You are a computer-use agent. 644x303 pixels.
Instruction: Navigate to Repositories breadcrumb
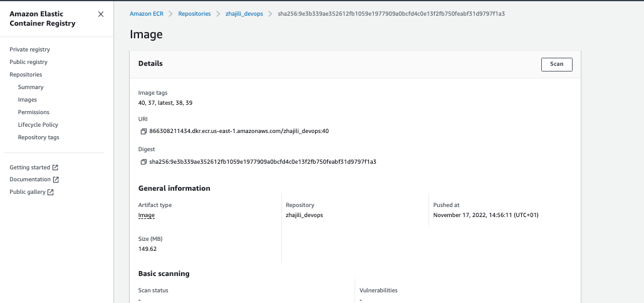(194, 14)
